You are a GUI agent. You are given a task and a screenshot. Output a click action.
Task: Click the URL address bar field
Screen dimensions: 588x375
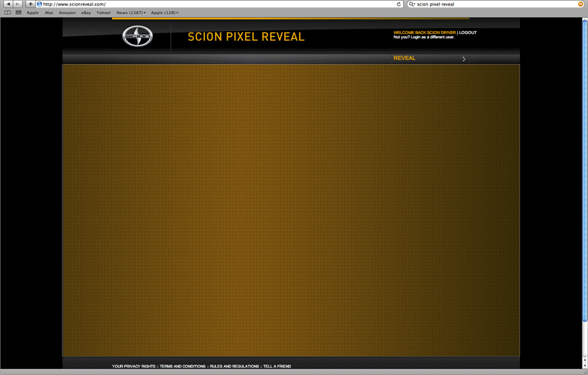217,4
